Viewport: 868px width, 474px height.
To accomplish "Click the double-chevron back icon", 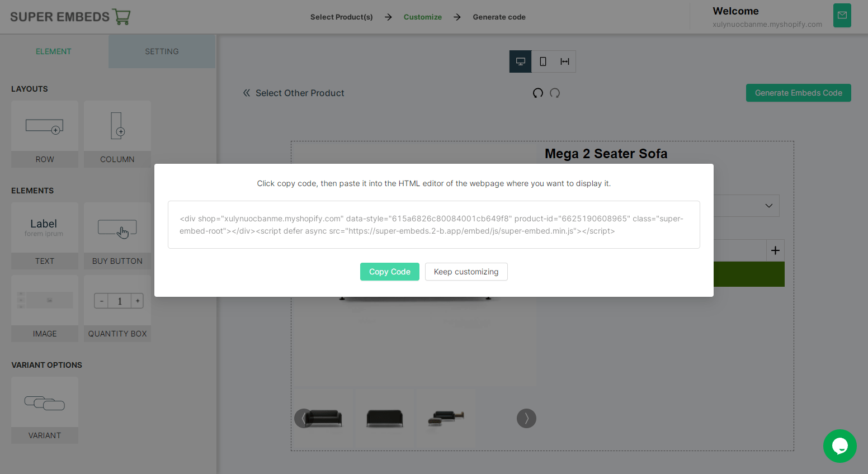I will click(x=247, y=93).
